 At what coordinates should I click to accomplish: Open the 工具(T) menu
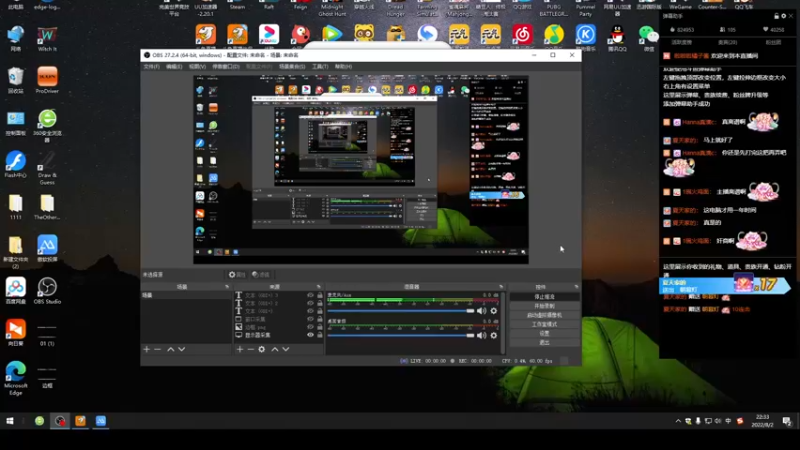tap(320, 66)
